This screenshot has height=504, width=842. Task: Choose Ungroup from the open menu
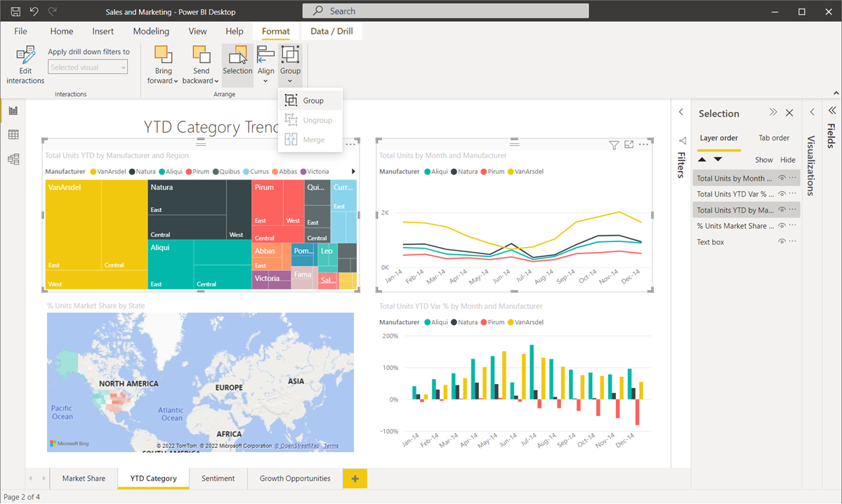[313, 119]
